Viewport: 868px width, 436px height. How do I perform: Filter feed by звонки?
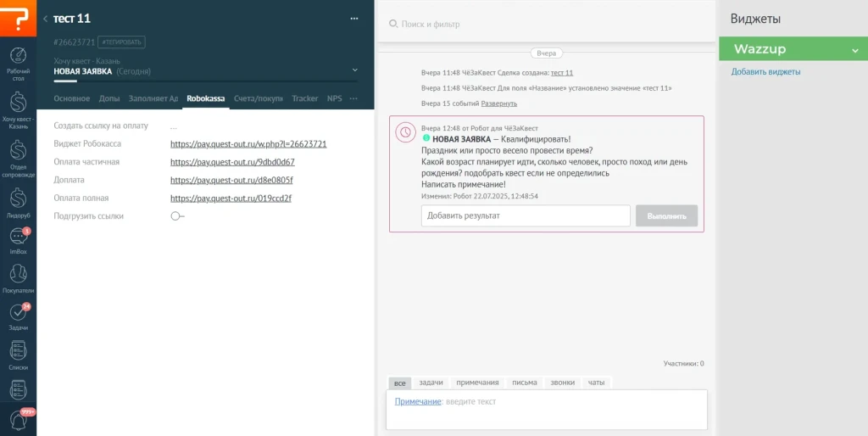click(563, 383)
